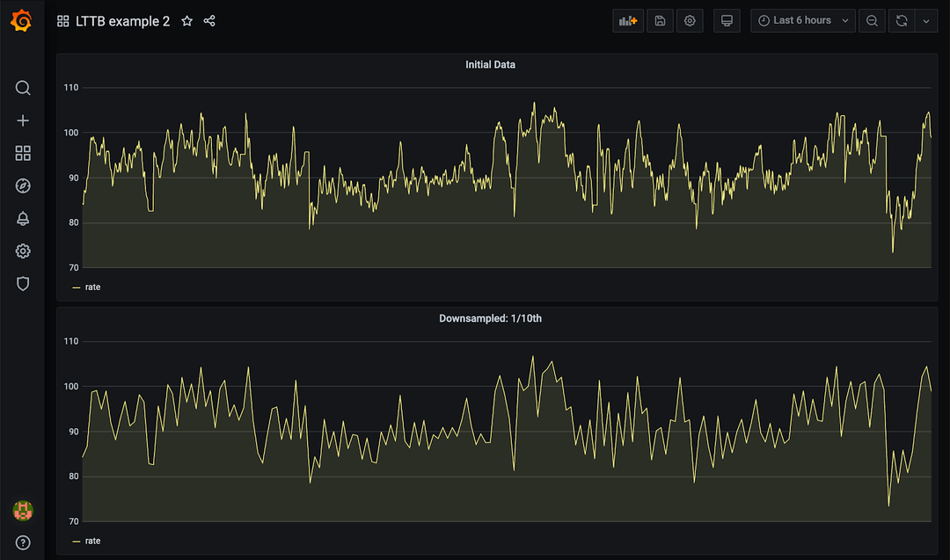Open the Add panel tool
Image resolution: width=950 pixels, height=560 pixels.
[628, 20]
